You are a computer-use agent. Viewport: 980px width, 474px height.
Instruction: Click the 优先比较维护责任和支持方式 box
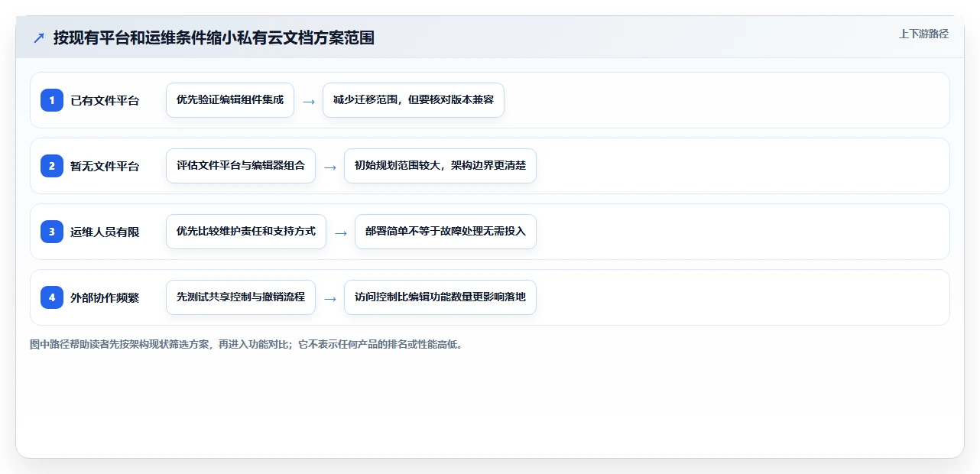(246, 232)
